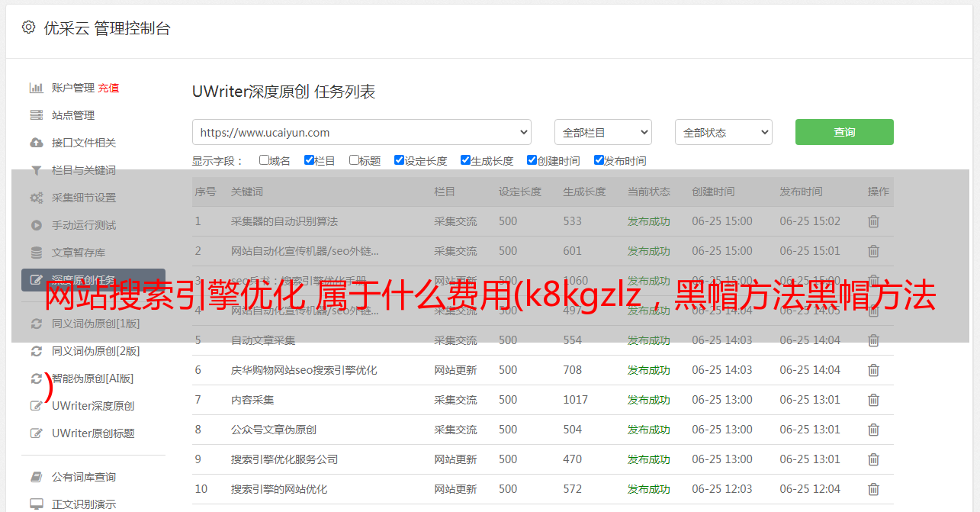
Task: Click keyword 搜索引擎的网站优化
Action: click(x=279, y=489)
